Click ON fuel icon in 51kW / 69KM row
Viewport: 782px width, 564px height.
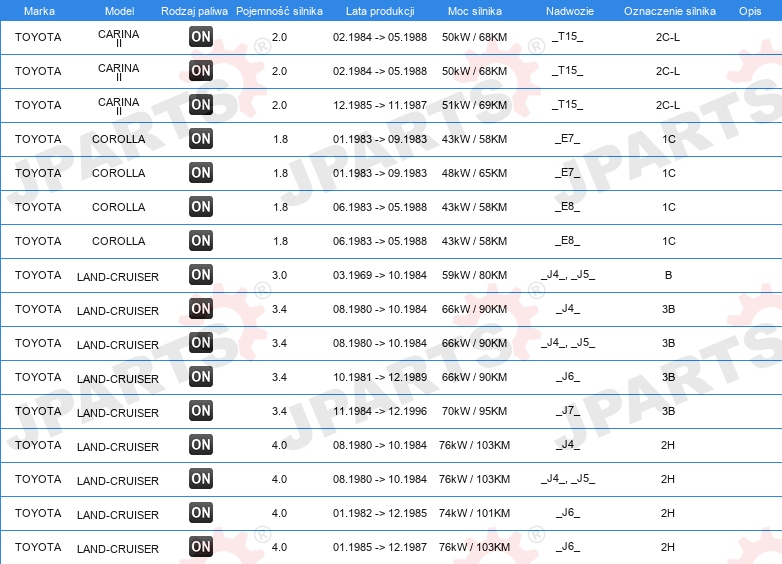tap(201, 105)
